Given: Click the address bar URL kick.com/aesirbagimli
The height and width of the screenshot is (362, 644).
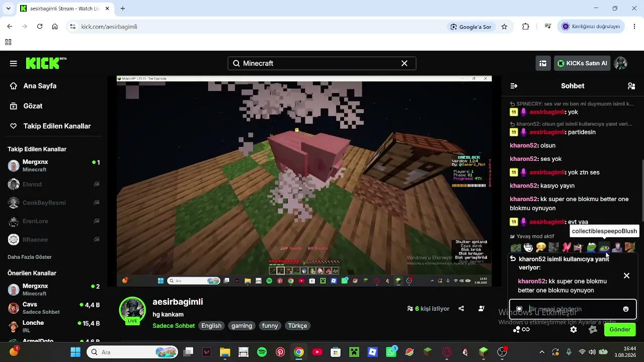Looking at the screenshot, I should click(109, 27).
